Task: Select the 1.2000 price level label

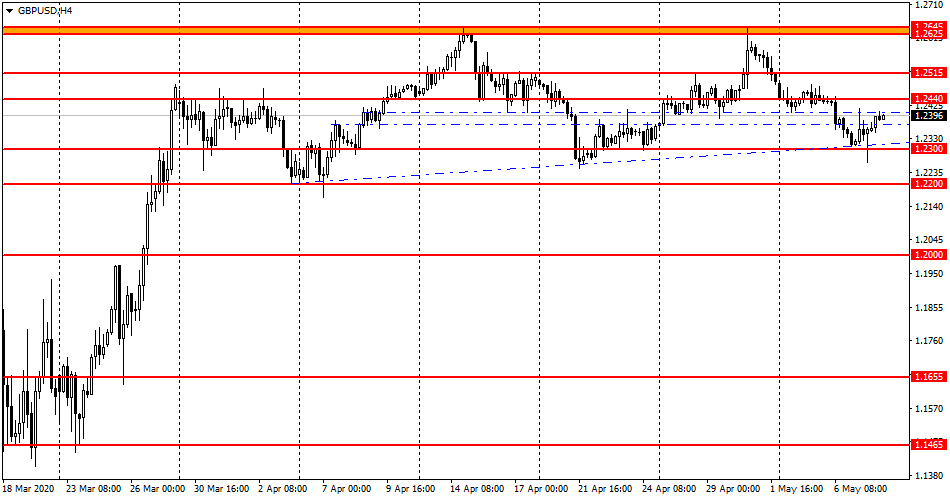Action: click(x=929, y=255)
